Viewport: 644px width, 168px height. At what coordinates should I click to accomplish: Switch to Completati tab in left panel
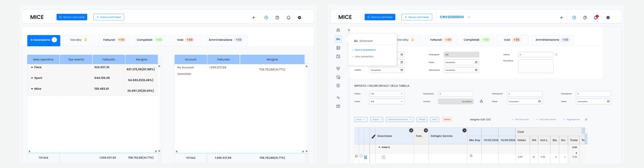click(150, 40)
